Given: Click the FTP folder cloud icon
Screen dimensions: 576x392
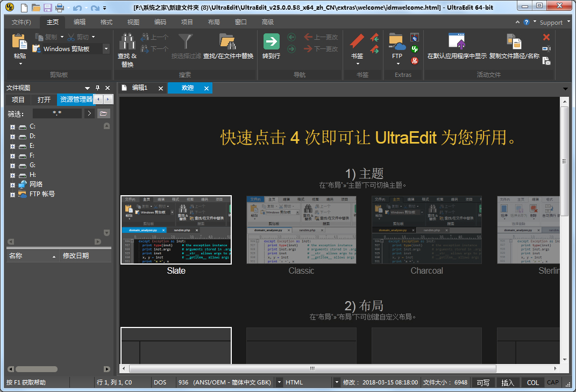Looking at the screenshot, I should pos(397,41).
